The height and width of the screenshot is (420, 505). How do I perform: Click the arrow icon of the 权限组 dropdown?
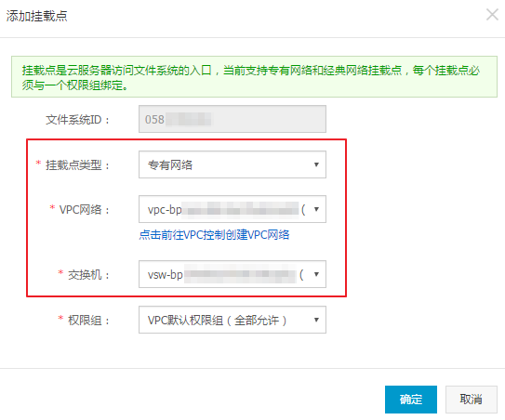(x=316, y=320)
